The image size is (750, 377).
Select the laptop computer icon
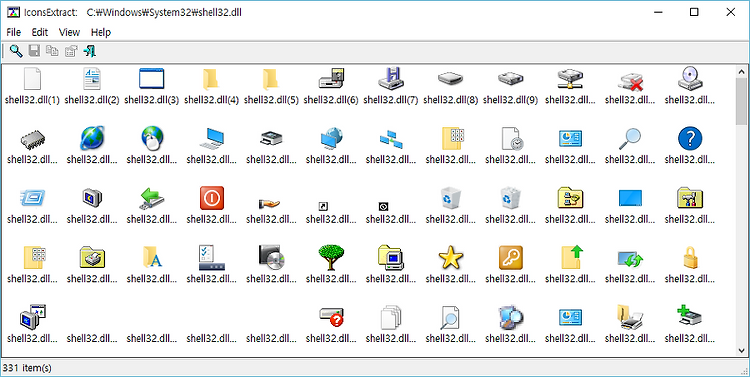(x=211, y=139)
